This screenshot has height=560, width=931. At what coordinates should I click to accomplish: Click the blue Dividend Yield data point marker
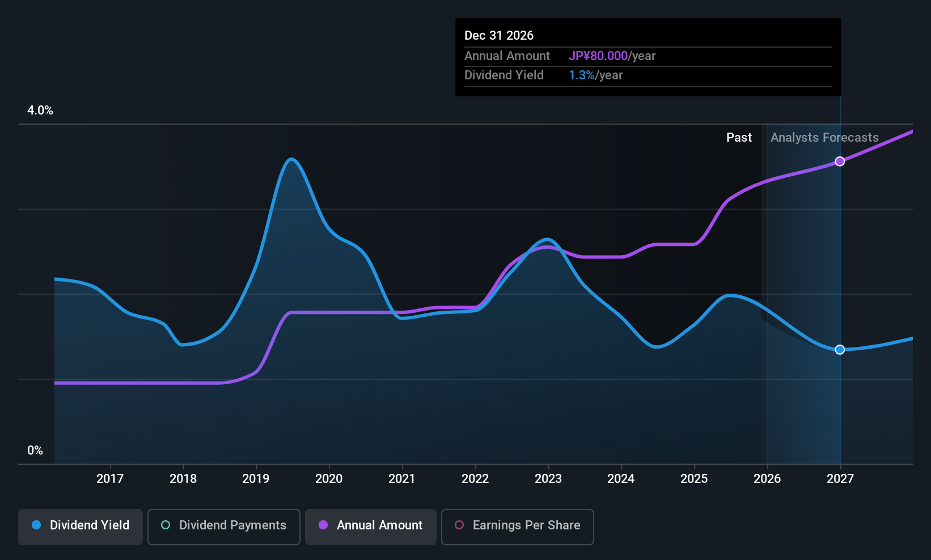point(840,350)
